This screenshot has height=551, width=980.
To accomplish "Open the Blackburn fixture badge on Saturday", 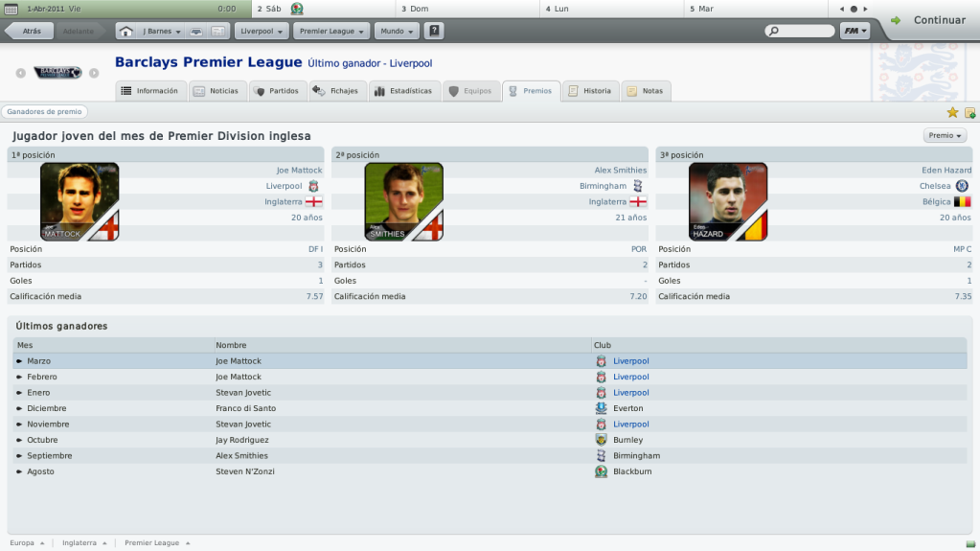I will click(x=297, y=9).
